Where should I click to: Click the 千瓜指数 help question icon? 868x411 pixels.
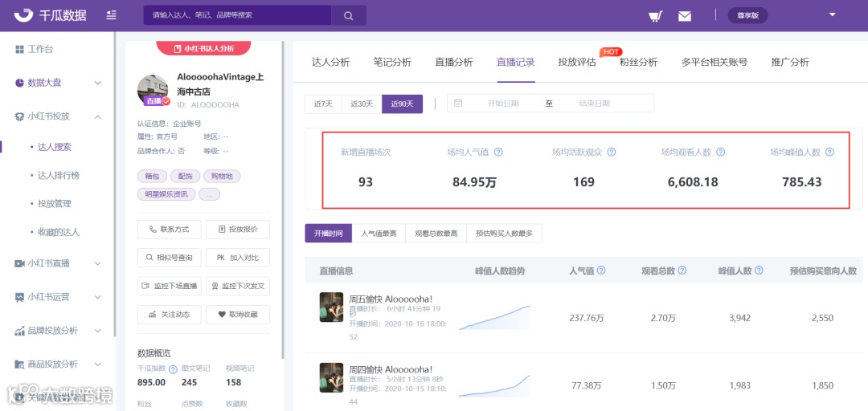(x=173, y=369)
